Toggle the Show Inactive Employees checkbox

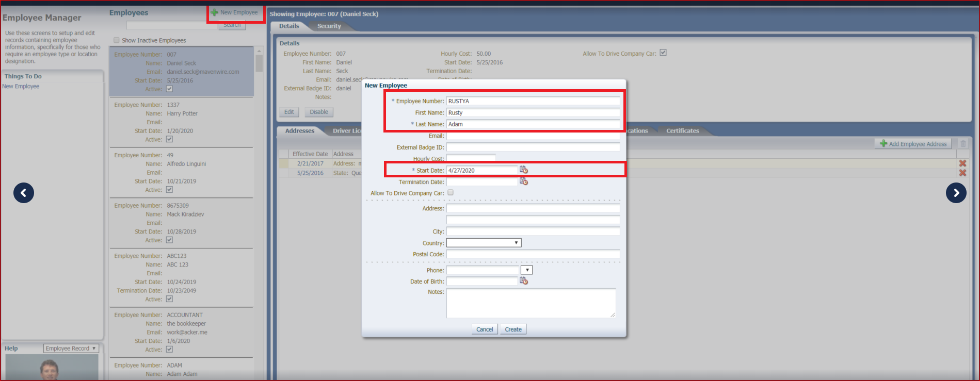point(117,40)
